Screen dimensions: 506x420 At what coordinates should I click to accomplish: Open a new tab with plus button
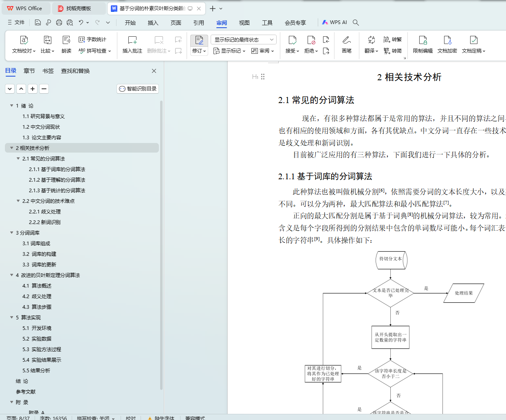coord(213,8)
